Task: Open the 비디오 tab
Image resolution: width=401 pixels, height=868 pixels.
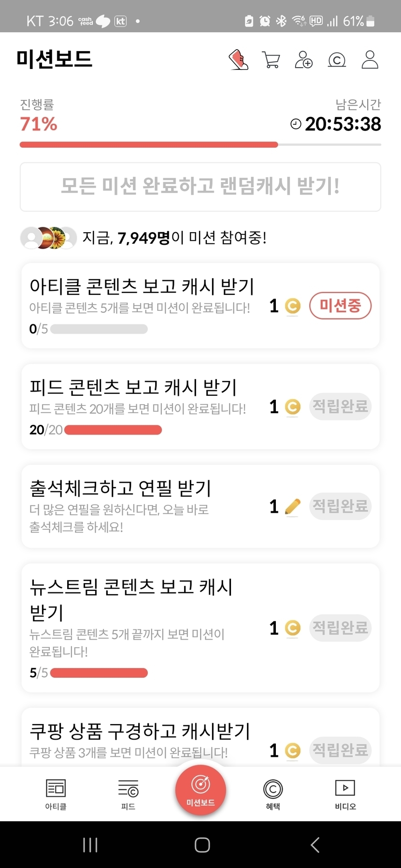Action: click(x=345, y=794)
